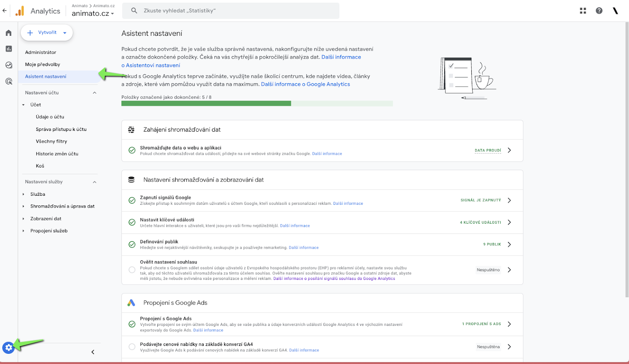Click the data collection section icon

(131, 130)
